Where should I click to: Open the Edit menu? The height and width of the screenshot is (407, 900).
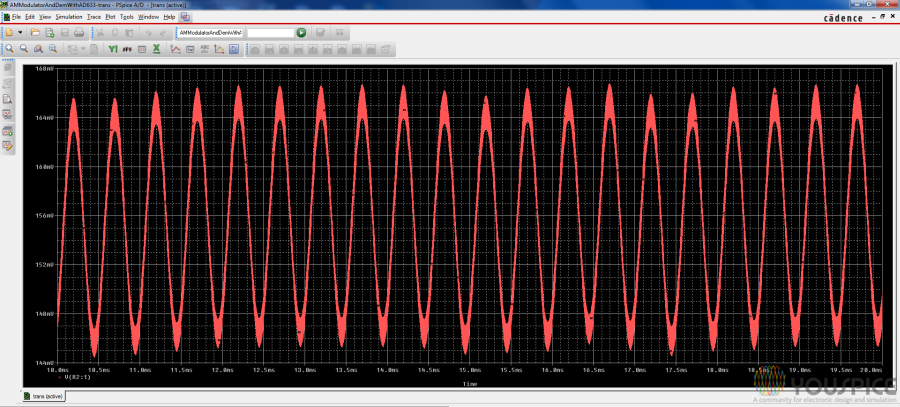(x=30, y=17)
